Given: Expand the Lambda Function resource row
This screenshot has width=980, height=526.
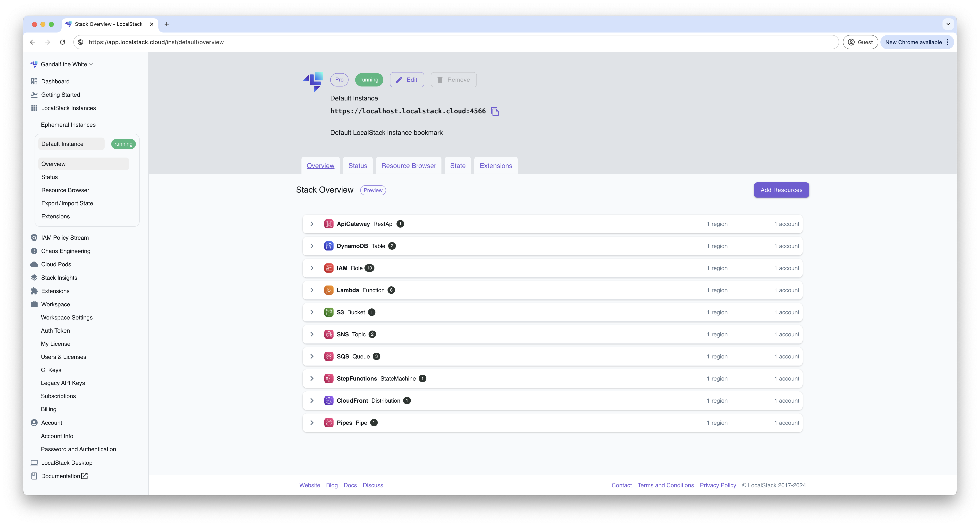Looking at the screenshot, I should click(312, 290).
